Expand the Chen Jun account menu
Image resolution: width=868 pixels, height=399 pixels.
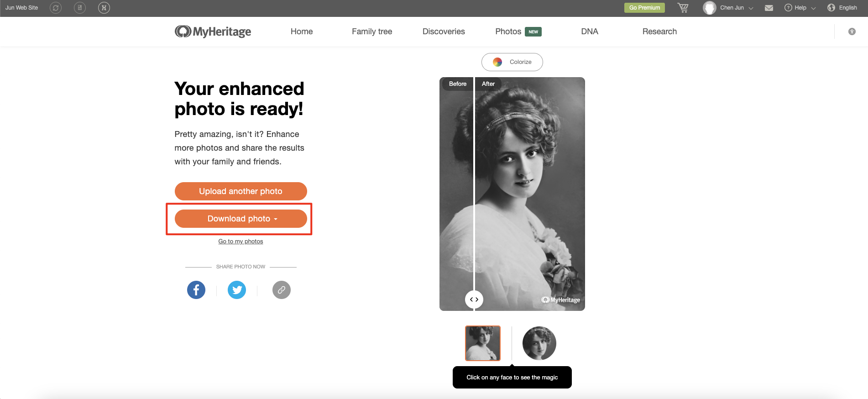pos(731,7)
